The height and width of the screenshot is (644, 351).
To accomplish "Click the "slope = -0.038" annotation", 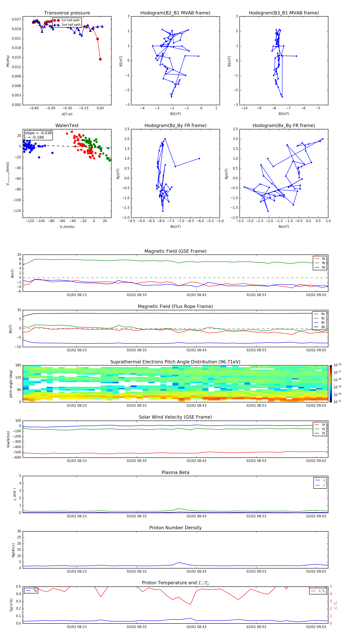I will click(38, 133).
